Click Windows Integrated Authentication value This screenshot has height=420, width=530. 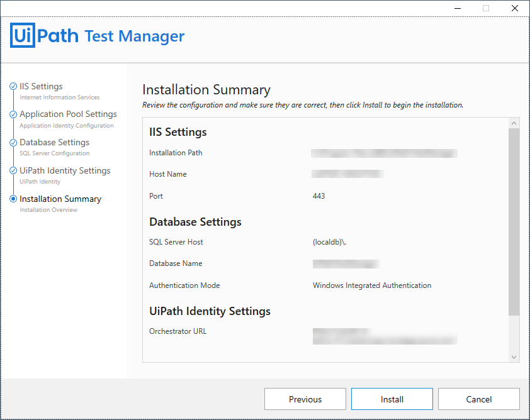372,285
